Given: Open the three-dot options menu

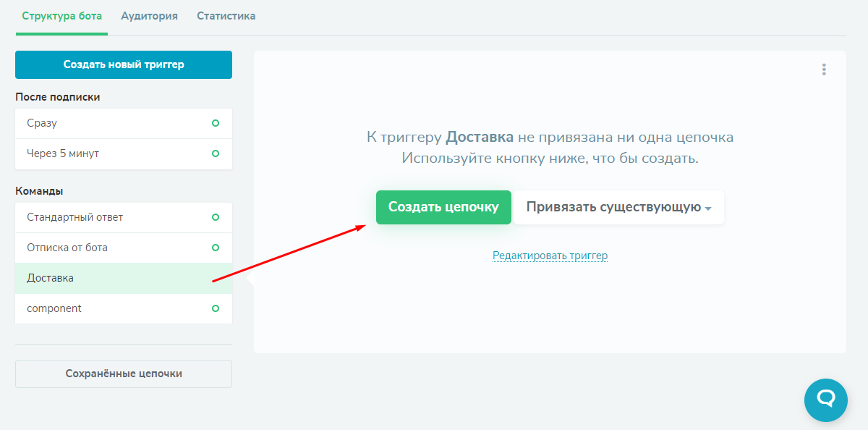Looking at the screenshot, I should pos(823,70).
